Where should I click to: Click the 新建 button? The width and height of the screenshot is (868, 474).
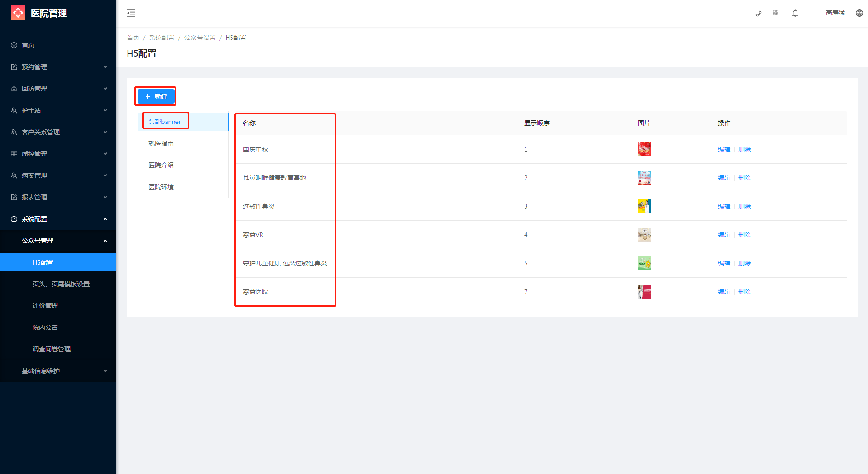coord(156,96)
